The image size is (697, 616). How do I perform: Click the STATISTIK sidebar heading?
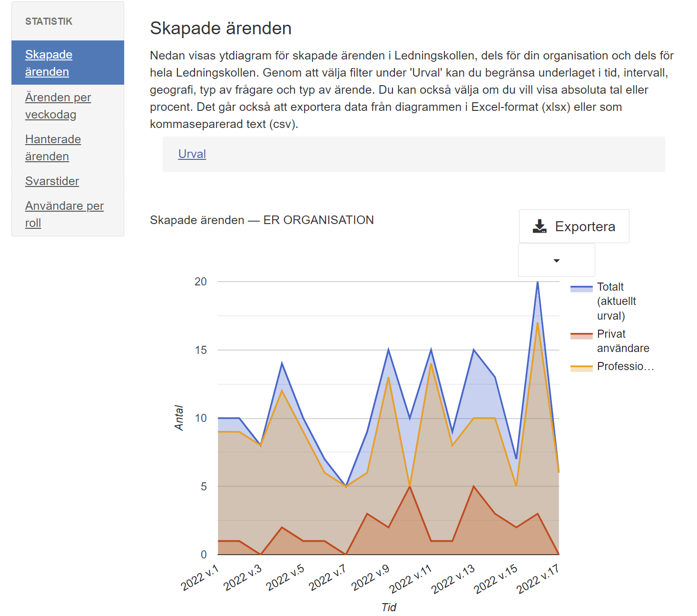coord(49,21)
